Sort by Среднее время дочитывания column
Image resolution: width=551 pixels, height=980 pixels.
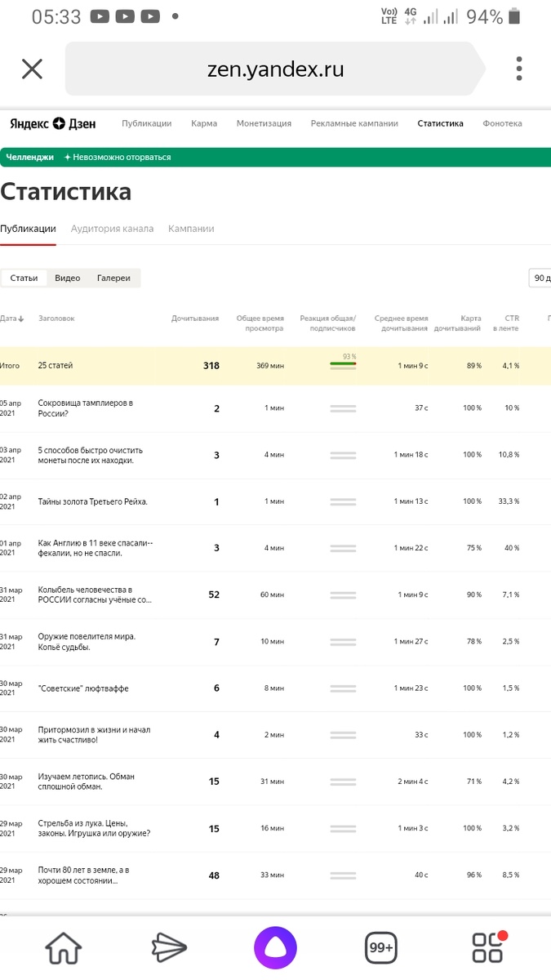[x=401, y=323]
